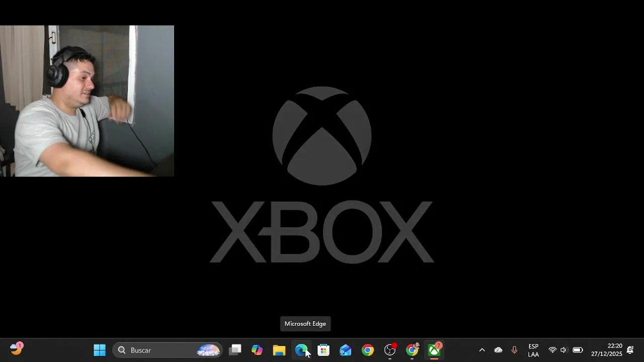Open the widgets weather icon on the taskbar
Image resolution: width=644 pixels, height=362 pixels.
point(16,349)
